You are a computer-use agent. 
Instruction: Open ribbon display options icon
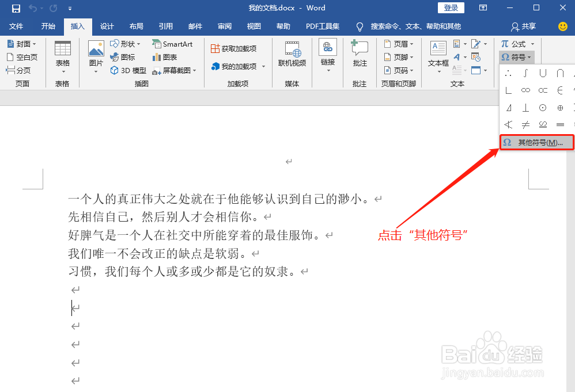point(483,7)
